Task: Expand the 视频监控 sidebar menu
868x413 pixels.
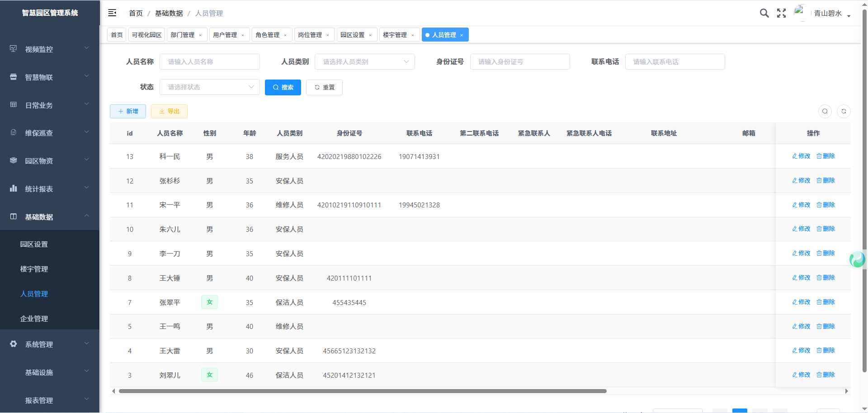Action: [50, 49]
